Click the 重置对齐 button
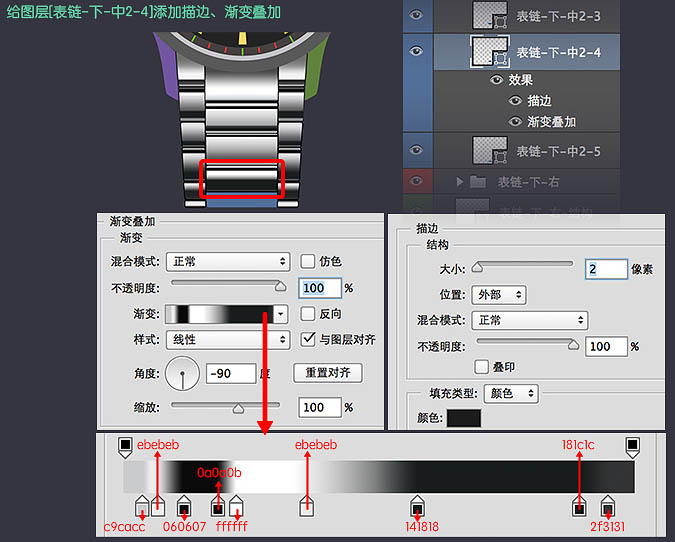Screen dimensions: 675x542 pos(327,373)
